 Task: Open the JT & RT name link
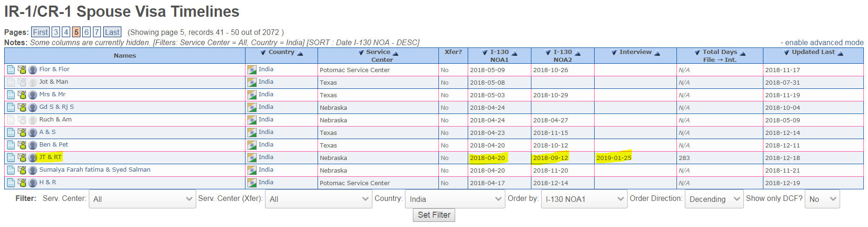(50, 157)
